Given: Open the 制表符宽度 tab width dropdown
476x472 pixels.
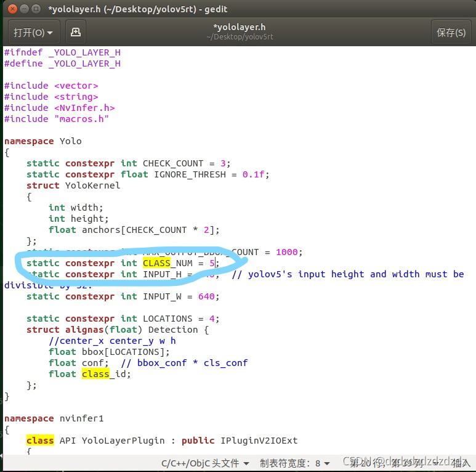Looking at the screenshot, I should pyautogui.click(x=294, y=463).
